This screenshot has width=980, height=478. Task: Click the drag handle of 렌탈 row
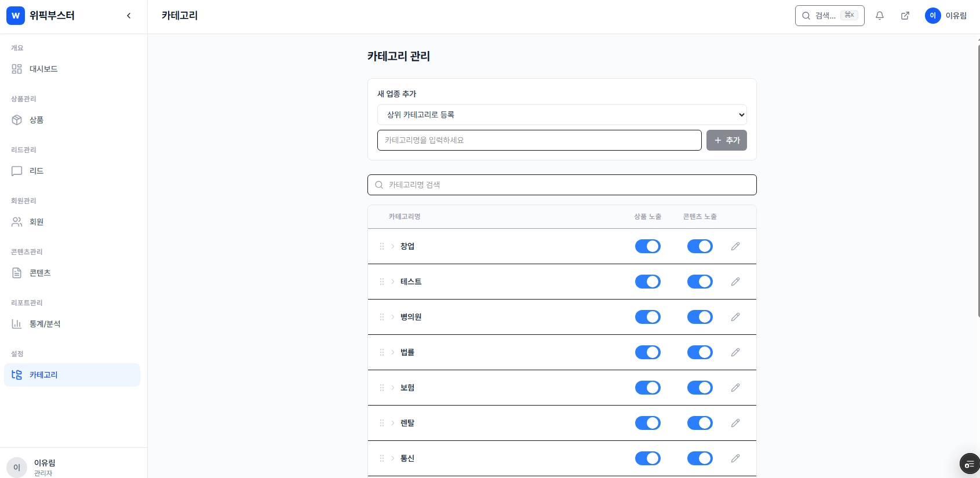tap(382, 423)
